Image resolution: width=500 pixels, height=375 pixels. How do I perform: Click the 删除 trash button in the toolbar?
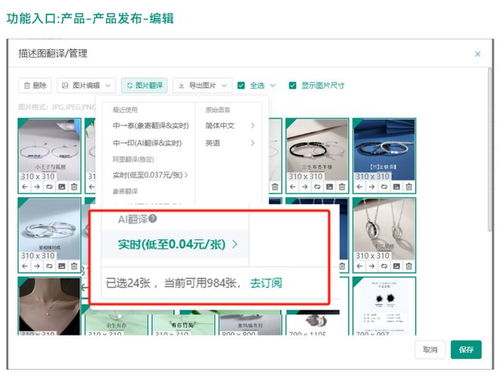[x=35, y=86]
